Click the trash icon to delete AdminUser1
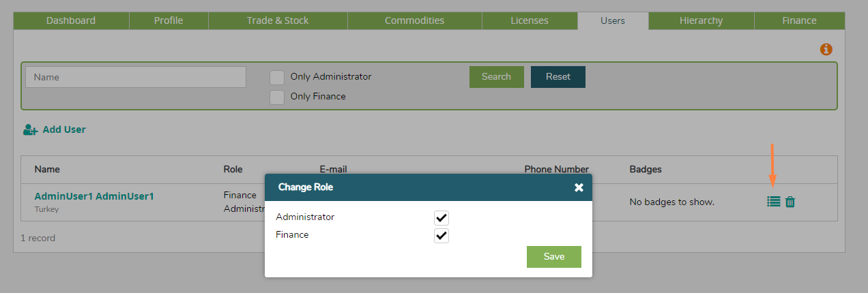The width and height of the screenshot is (868, 293). 790,202
